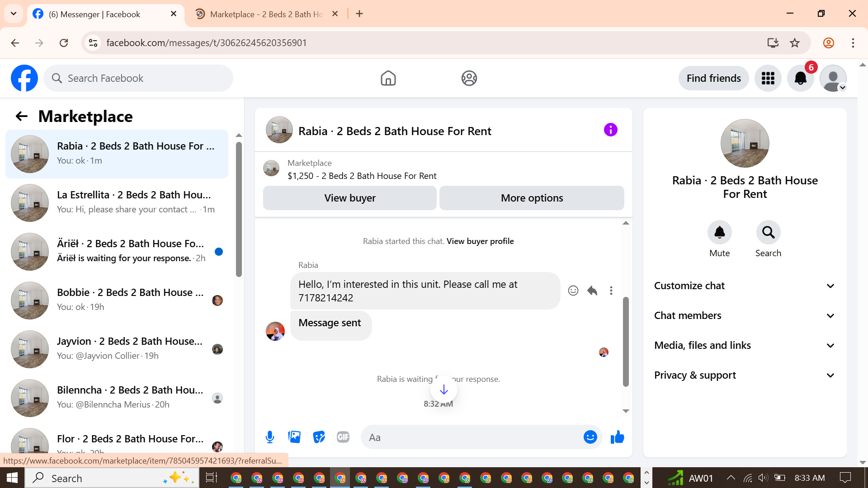Open the Bilenncha chat
868x488 pixels.
[117, 398]
